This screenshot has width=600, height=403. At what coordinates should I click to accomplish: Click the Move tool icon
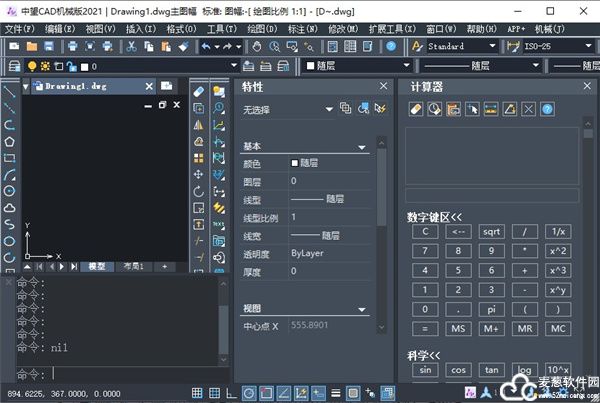199,175
